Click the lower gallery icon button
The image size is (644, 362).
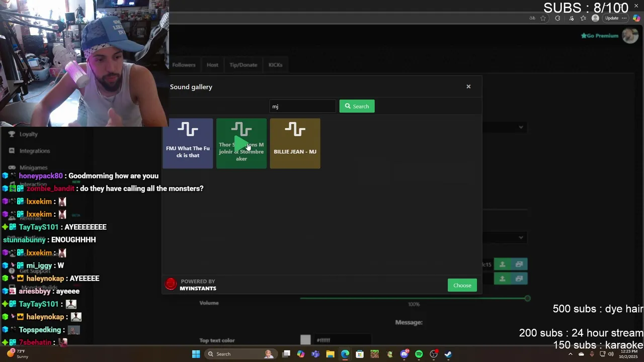(519, 279)
